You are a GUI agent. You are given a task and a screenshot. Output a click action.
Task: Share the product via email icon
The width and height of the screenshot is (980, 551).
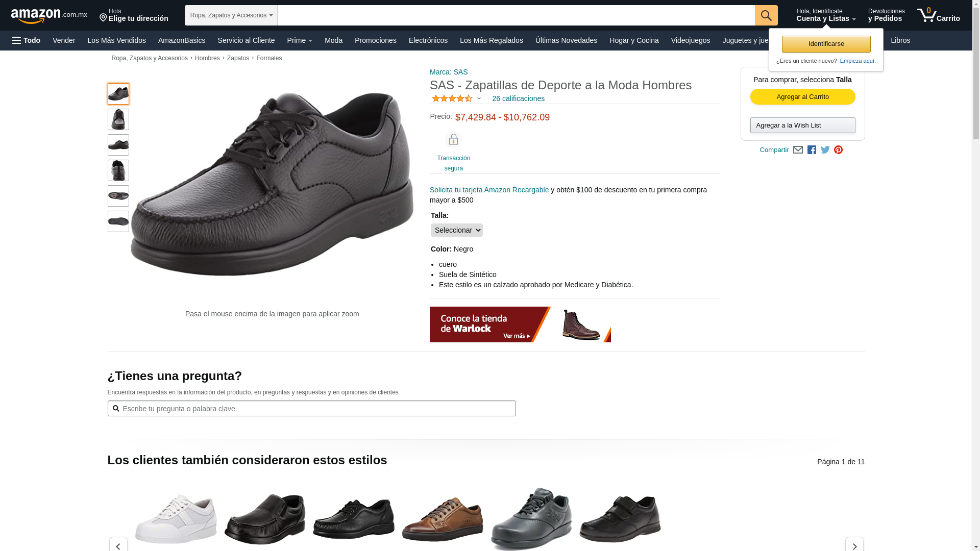pos(798,150)
